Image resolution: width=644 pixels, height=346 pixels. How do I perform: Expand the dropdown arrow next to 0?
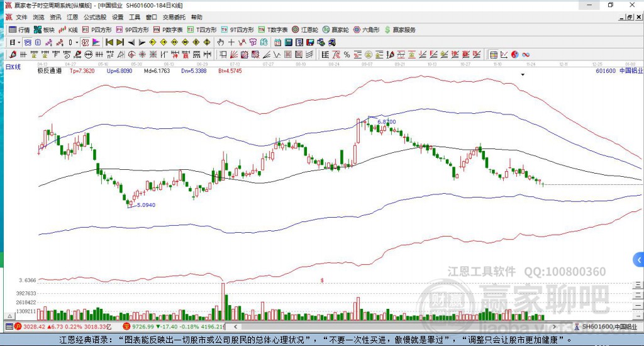77,42
